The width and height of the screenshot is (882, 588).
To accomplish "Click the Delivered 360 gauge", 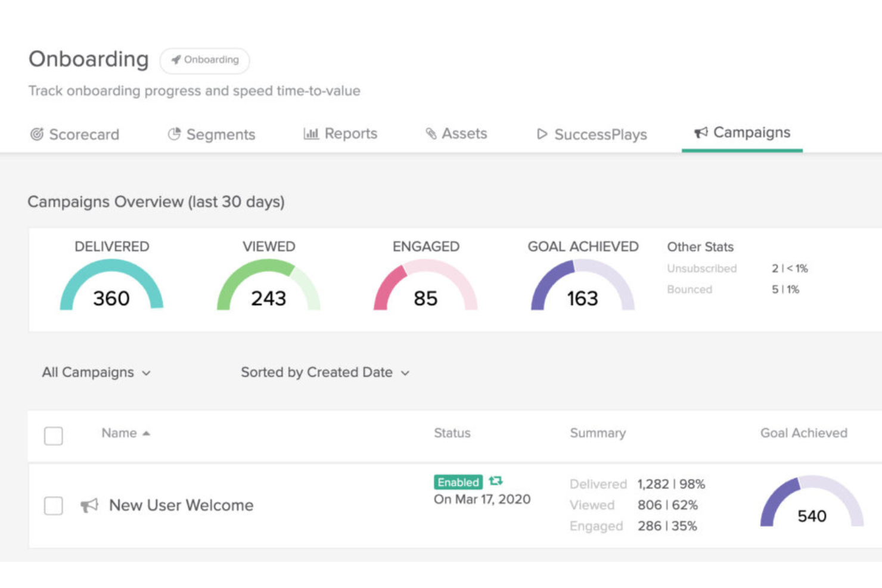I will 111,286.
